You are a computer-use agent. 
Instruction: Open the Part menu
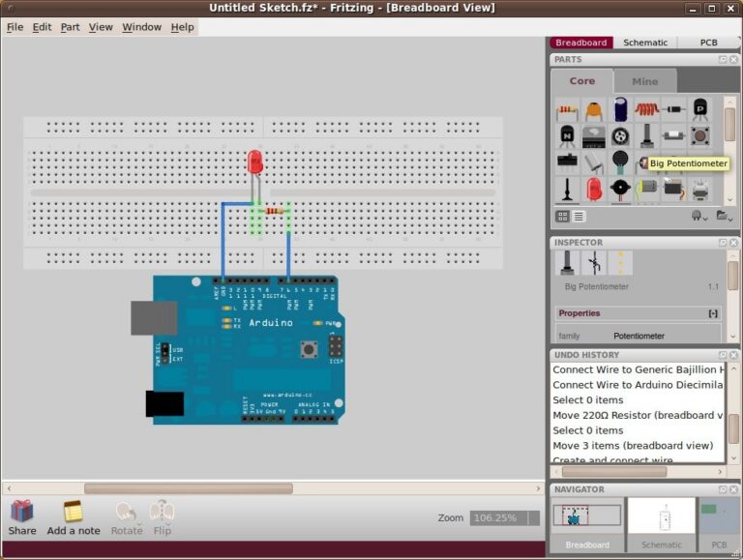(70, 27)
